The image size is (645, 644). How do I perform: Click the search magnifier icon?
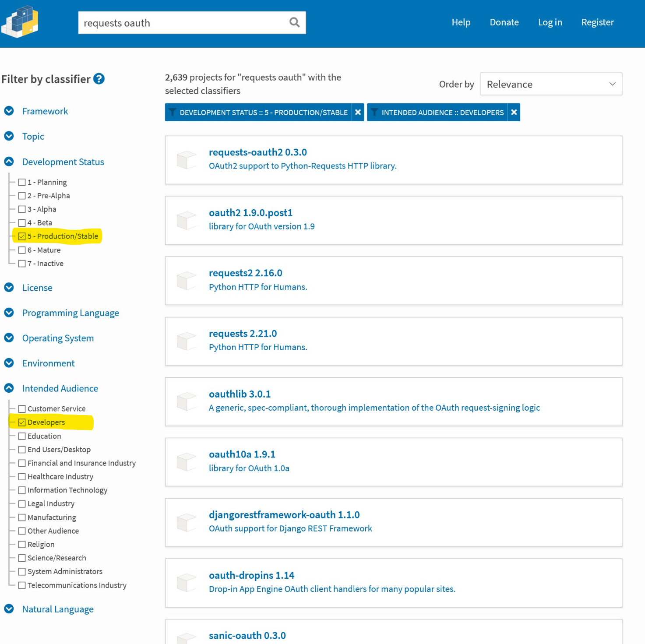click(x=295, y=22)
